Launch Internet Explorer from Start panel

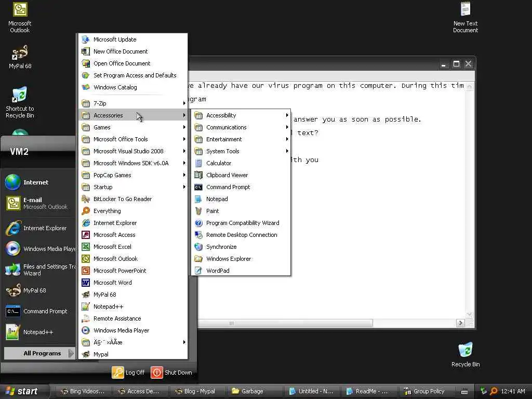[39, 228]
